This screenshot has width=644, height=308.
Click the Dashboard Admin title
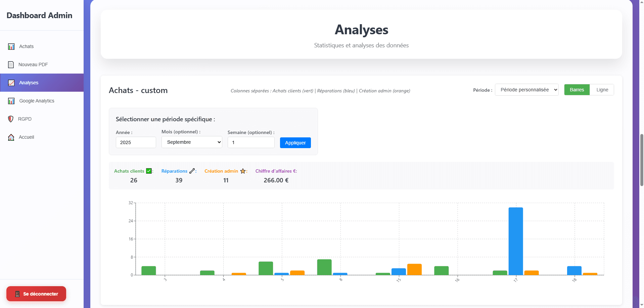[39, 15]
